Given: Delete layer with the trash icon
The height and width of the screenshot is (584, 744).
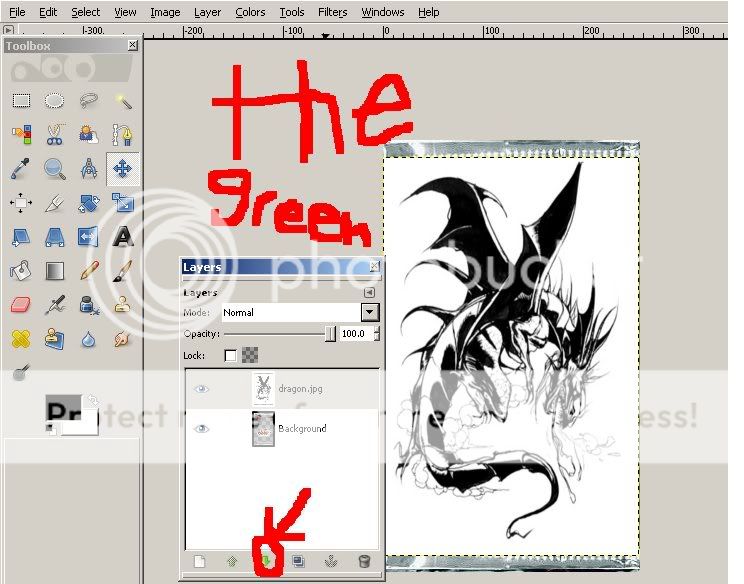Looking at the screenshot, I should click(364, 562).
